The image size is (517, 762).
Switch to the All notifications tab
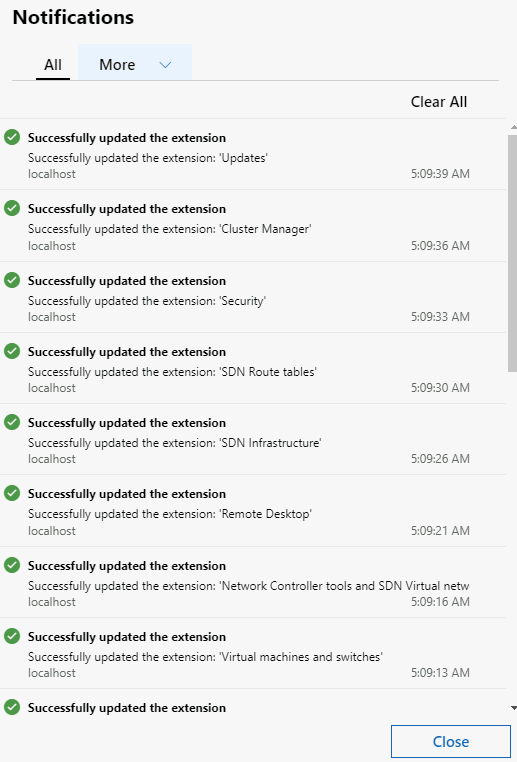[x=53, y=65]
